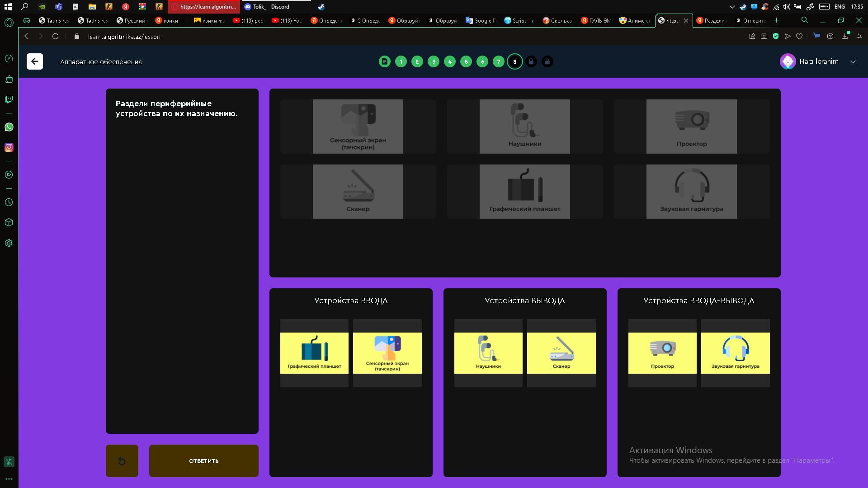Select the yellow Проектор card
This screenshot has width=868, height=488.
click(x=662, y=353)
